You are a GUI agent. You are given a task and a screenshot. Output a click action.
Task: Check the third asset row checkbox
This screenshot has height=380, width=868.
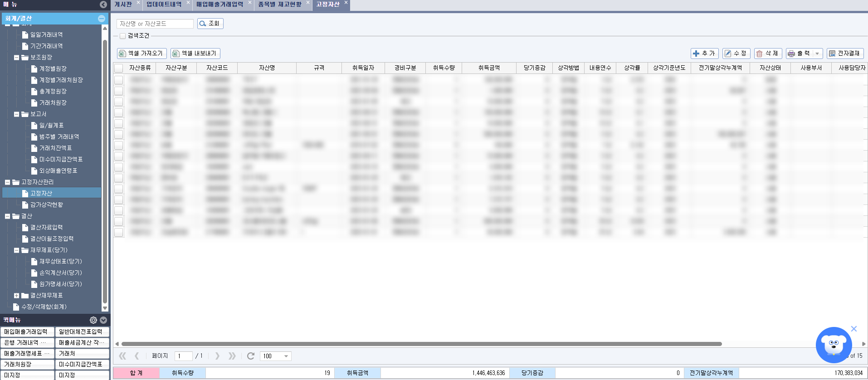click(119, 102)
